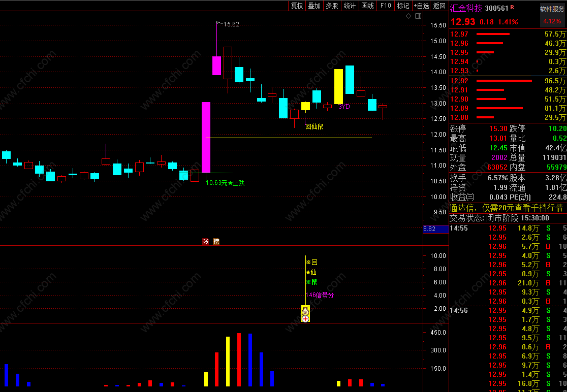Open the 复权 toolbar option

point(297,6)
